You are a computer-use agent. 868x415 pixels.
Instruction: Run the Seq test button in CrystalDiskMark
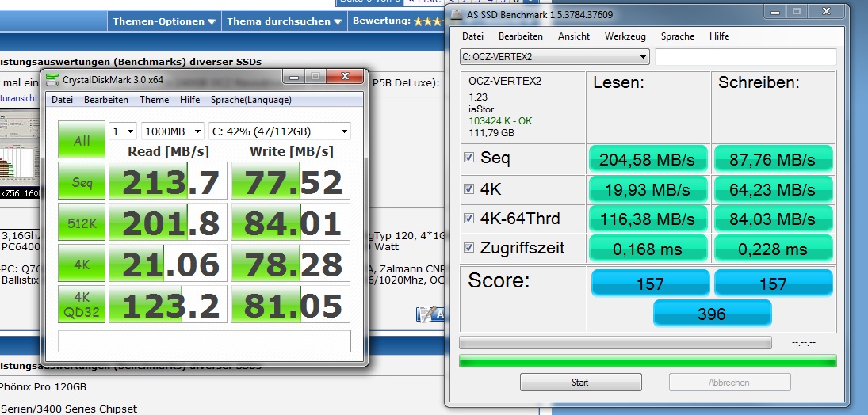pos(82,181)
